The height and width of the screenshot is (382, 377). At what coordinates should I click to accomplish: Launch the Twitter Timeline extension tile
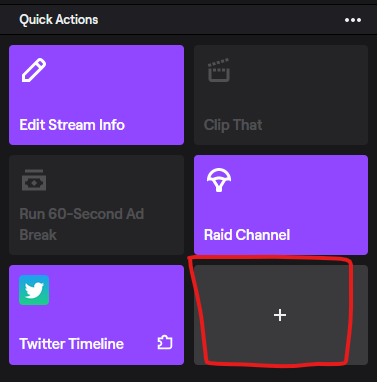tap(96, 315)
